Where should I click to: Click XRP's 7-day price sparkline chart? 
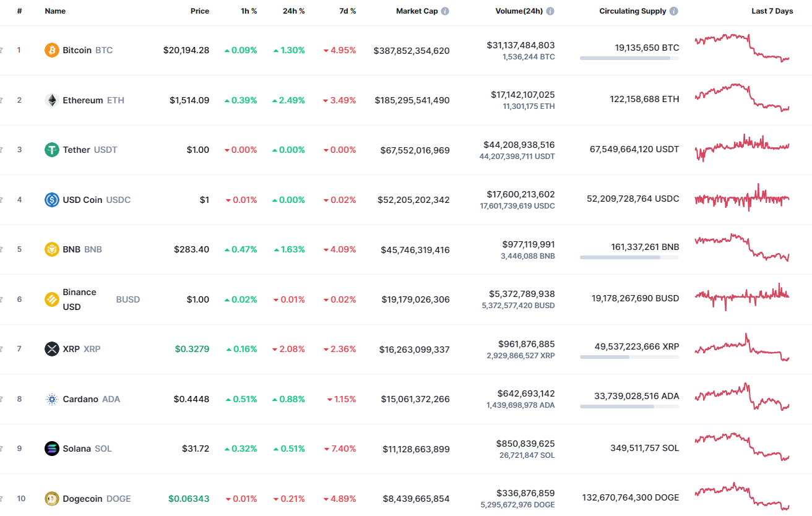point(741,349)
